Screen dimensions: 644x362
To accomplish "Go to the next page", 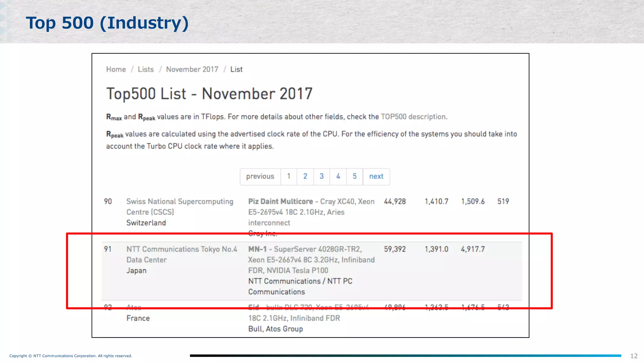I will tap(376, 176).
